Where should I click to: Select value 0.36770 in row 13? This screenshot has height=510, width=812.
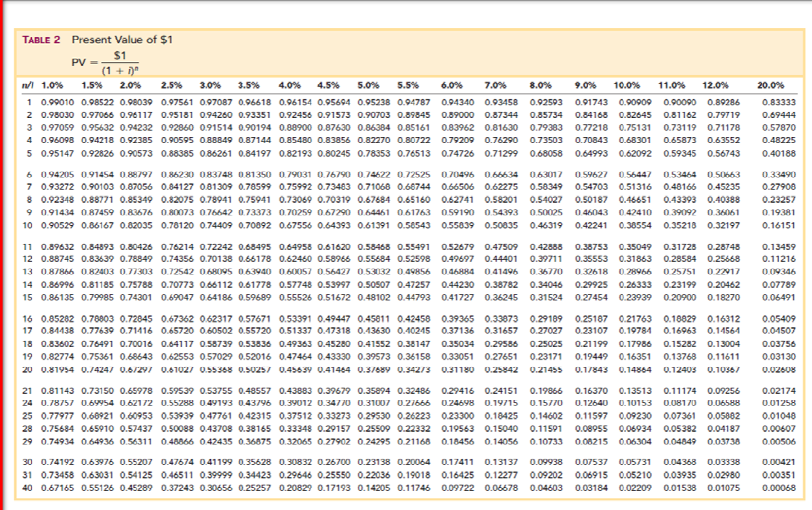pyautogui.click(x=546, y=272)
